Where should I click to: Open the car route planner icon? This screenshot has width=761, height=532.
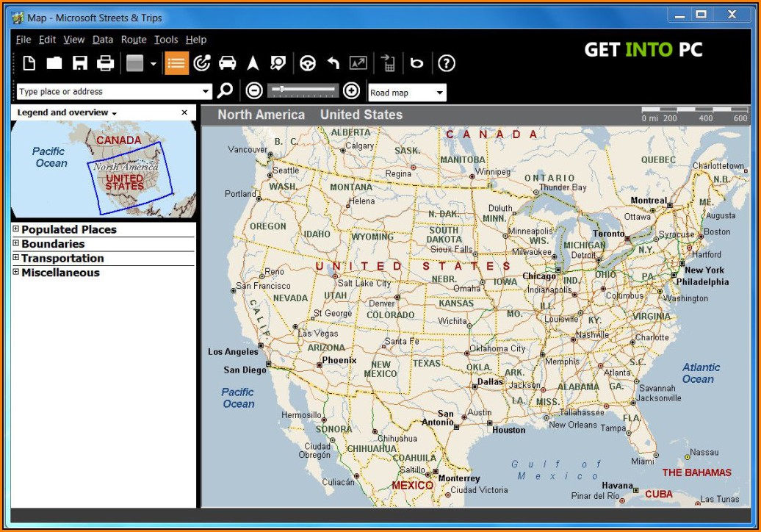(x=228, y=63)
